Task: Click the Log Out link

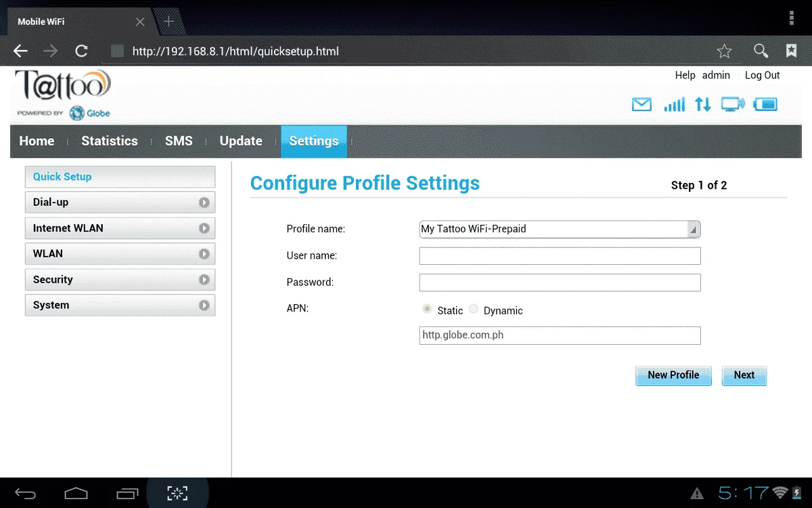Action: [763, 75]
